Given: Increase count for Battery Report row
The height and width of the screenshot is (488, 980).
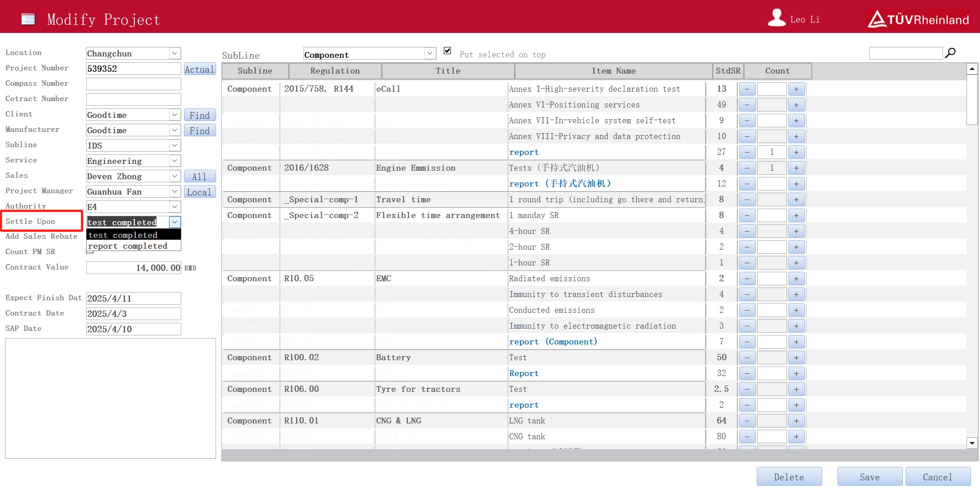Looking at the screenshot, I should (x=796, y=373).
